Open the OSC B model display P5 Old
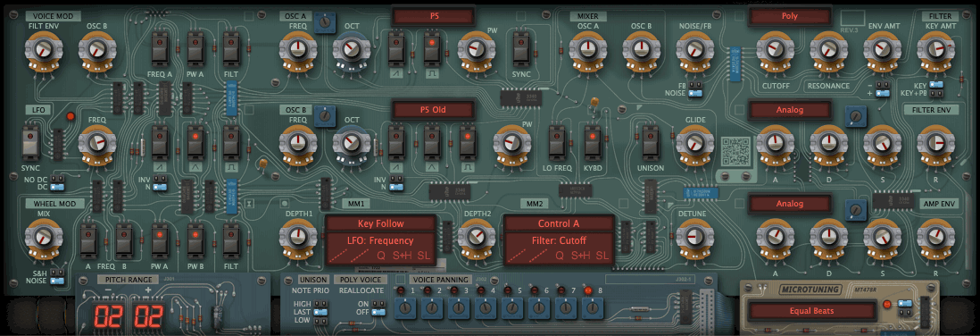The image size is (980, 336). (434, 110)
